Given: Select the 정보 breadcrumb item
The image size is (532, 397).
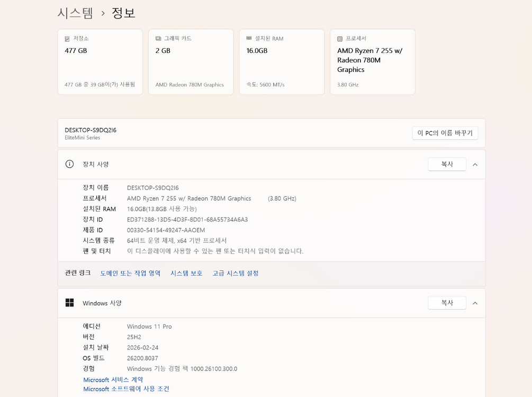Looking at the screenshot, I should tap(124, 13).
